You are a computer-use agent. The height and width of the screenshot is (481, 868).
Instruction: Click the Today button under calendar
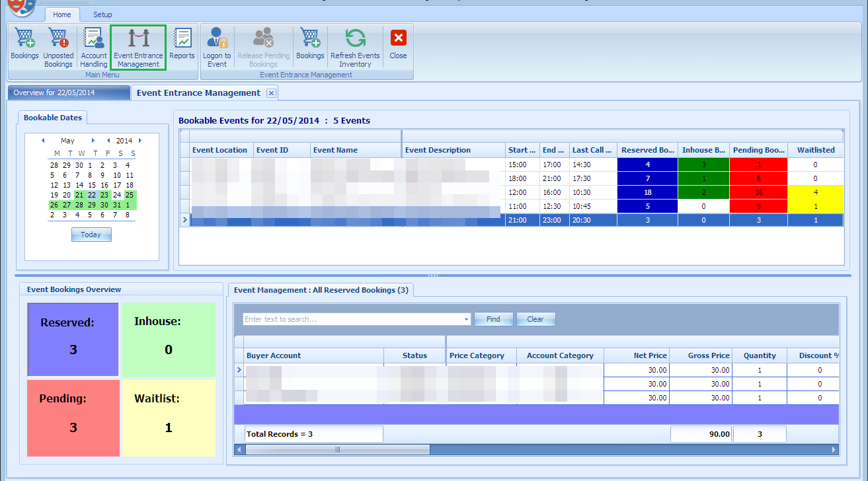click(x=91, y=235)
